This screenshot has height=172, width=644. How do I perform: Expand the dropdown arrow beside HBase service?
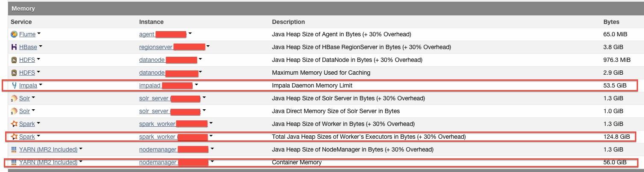click(x=41, y=47)
